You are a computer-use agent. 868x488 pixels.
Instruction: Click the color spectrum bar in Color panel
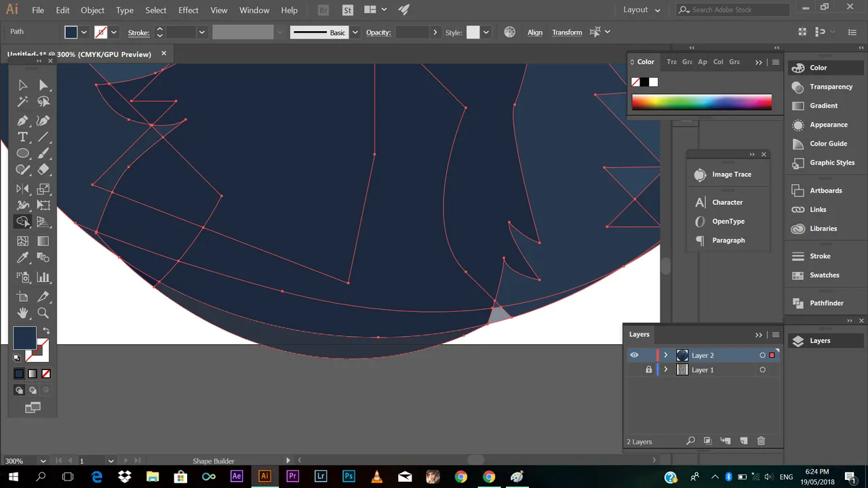click(x=701, y=102)
